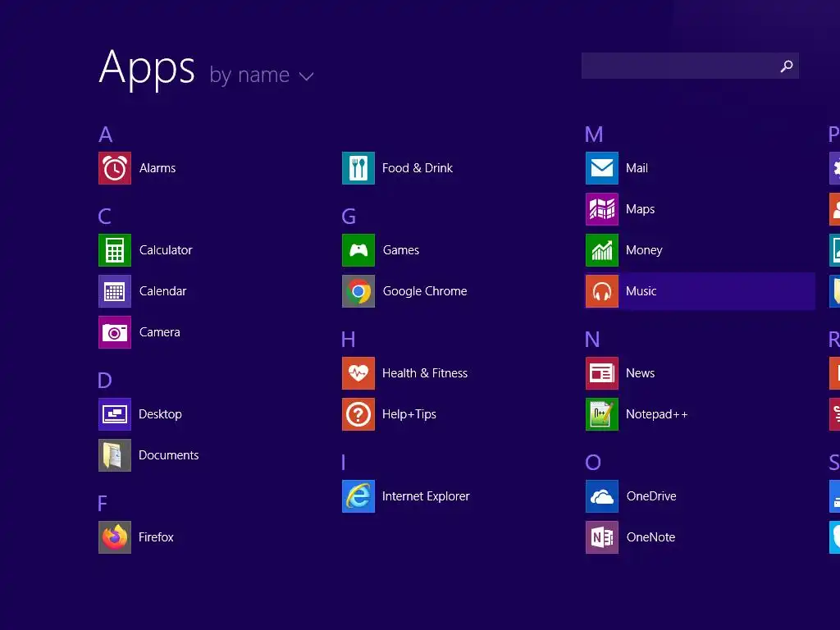
Task: Click inside the app search box
Action: [690, 66]
